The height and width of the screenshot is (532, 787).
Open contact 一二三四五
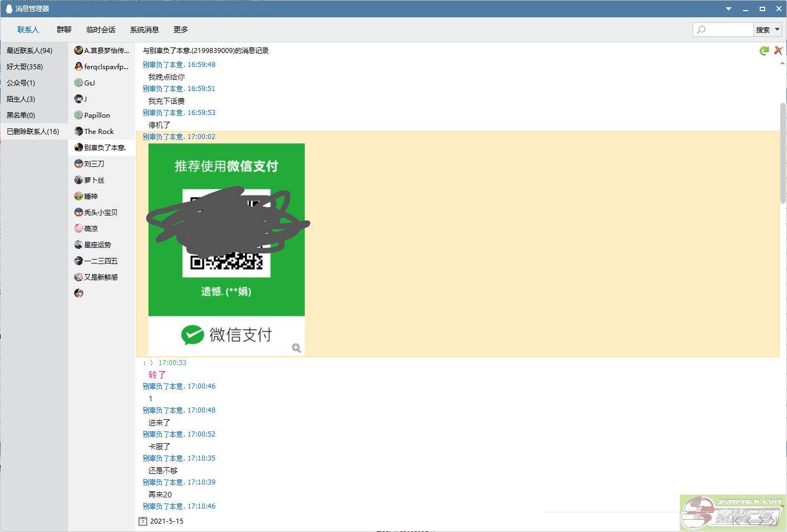tap(102, 261)
